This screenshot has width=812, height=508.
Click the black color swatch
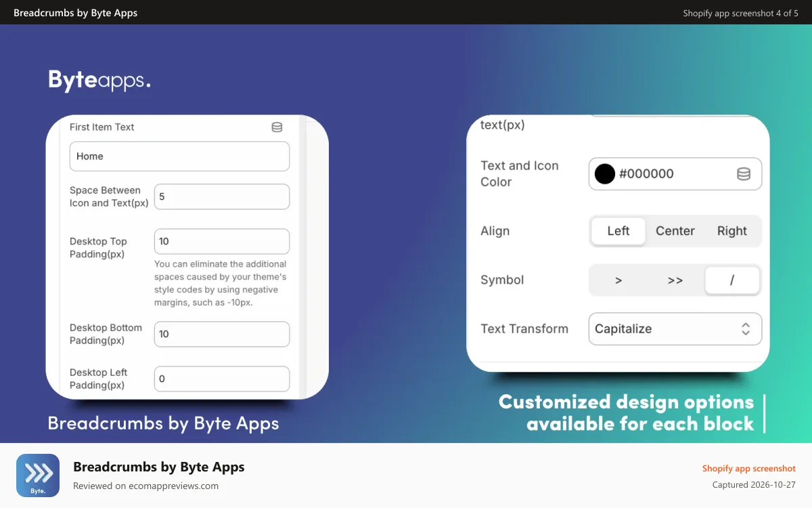[605, 174]
